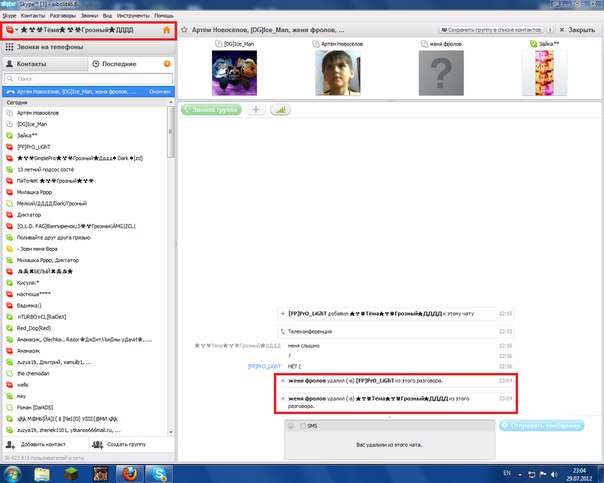Switch to the Контакты tab

(40, 64)
